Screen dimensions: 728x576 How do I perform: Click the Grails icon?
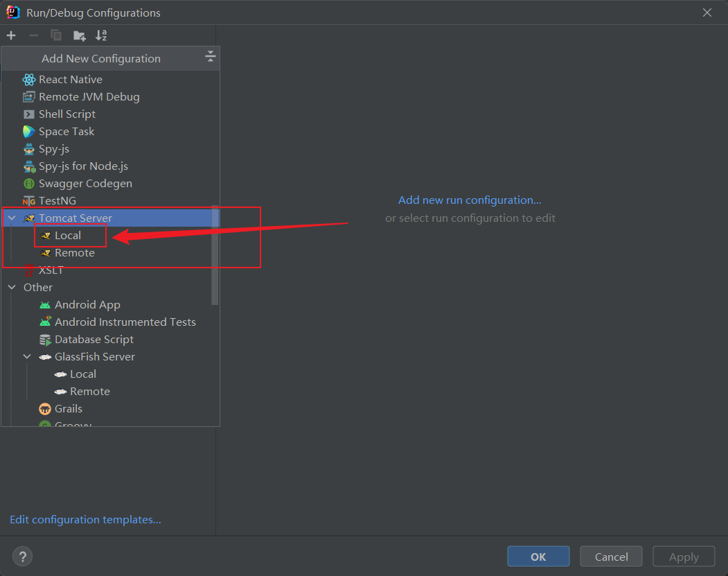click(45, 409)
